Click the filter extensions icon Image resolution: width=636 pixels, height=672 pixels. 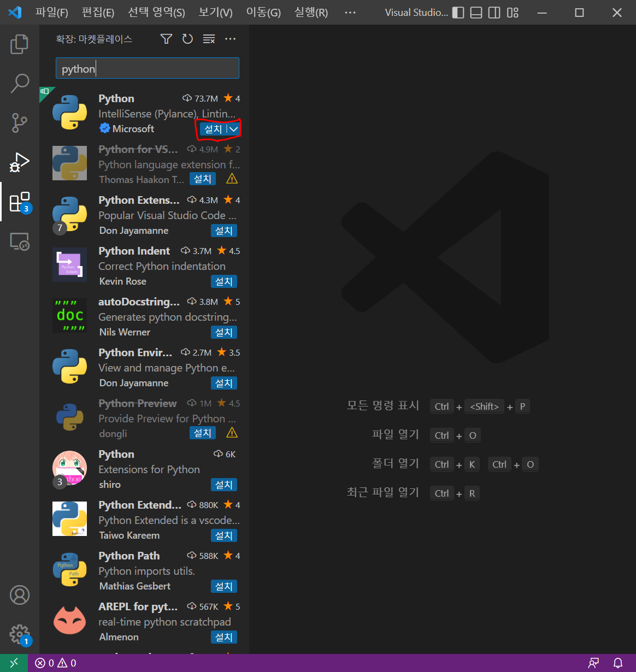[x=166, y=39]
